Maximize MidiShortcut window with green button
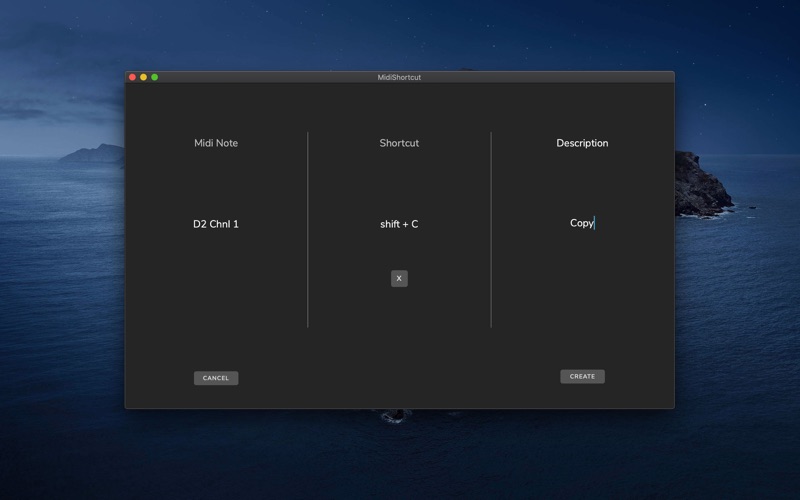The height and width of the screenshot is (500, 800). click(155, 77)
